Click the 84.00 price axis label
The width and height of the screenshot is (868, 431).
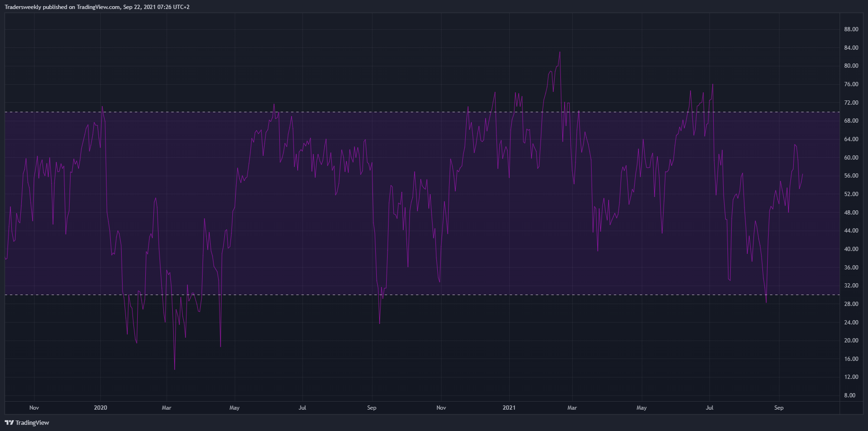point(851,48)
